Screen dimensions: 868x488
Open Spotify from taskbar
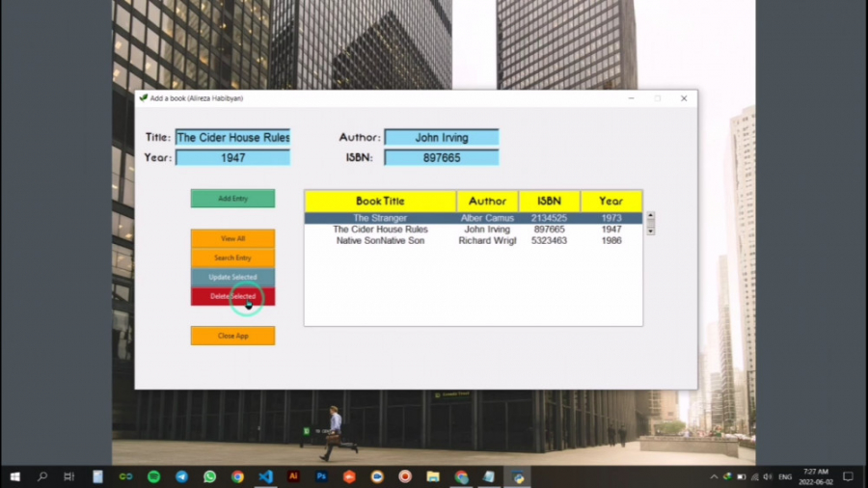point(154,476)
